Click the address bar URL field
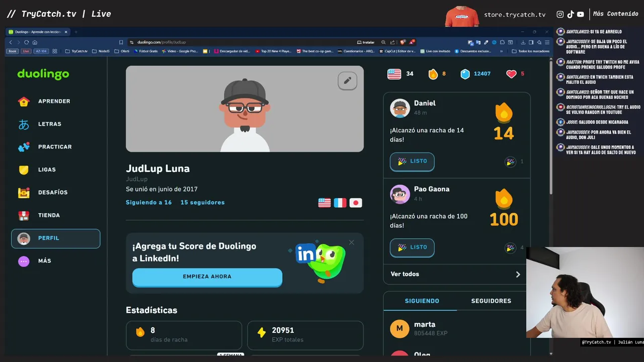 point(242,42)
